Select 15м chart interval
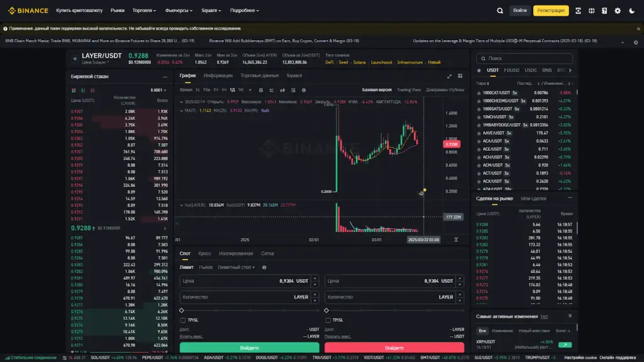 pyautogui.click(x=206, y=90)
